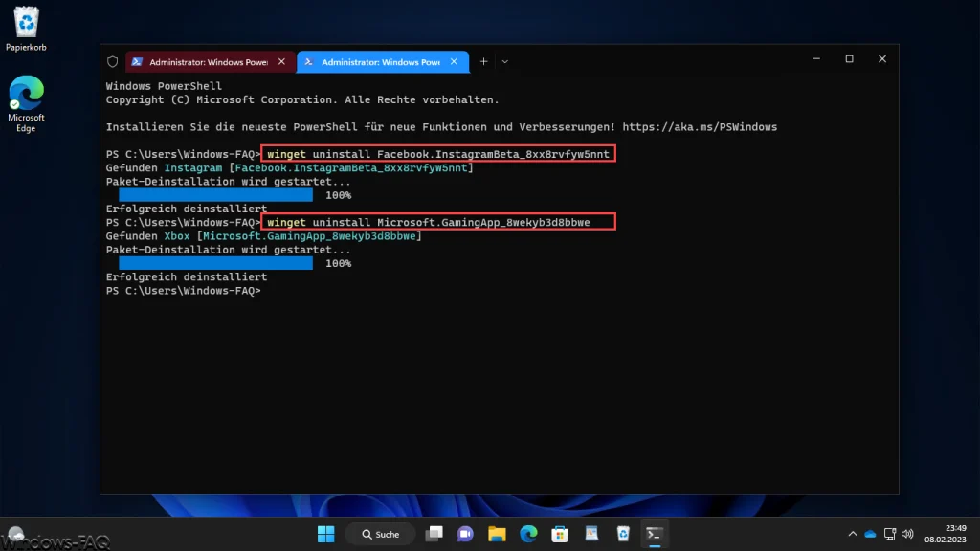Open the taskbar Suche search box
The width and height of the screenshot is (980, 551).
click(x=381, y=534)
